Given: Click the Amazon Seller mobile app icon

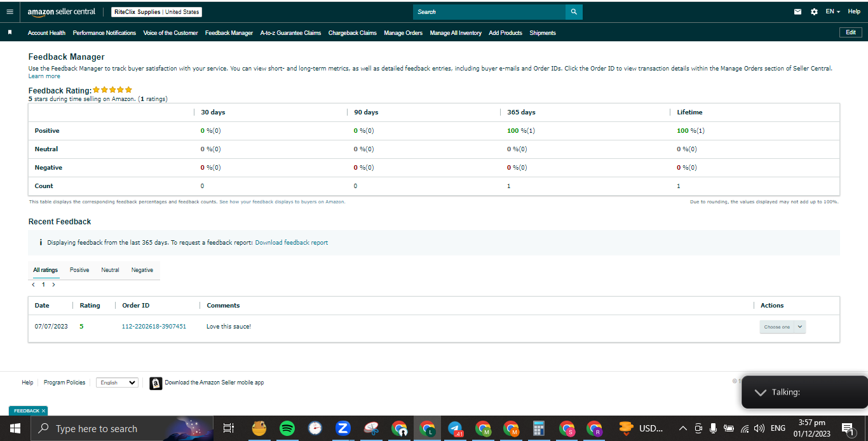Looking at the screenshot, I should point(156,383).
